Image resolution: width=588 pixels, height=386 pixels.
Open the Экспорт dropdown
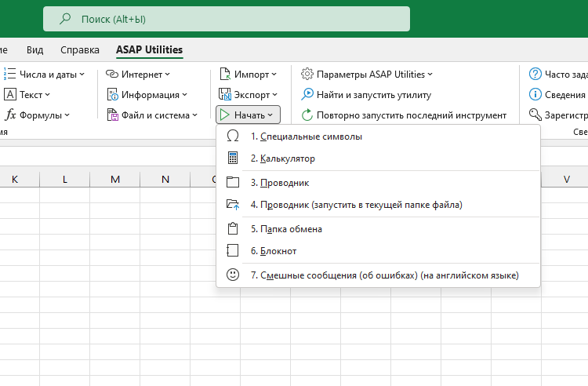pyautogui.click(x=275, y=94)
